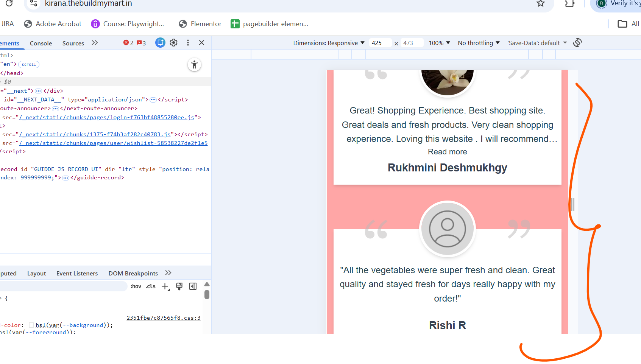Click the rotate viewport icon
Image resolution: width=641 pixels, height=364 pixels.
click(x=577, y=43)
